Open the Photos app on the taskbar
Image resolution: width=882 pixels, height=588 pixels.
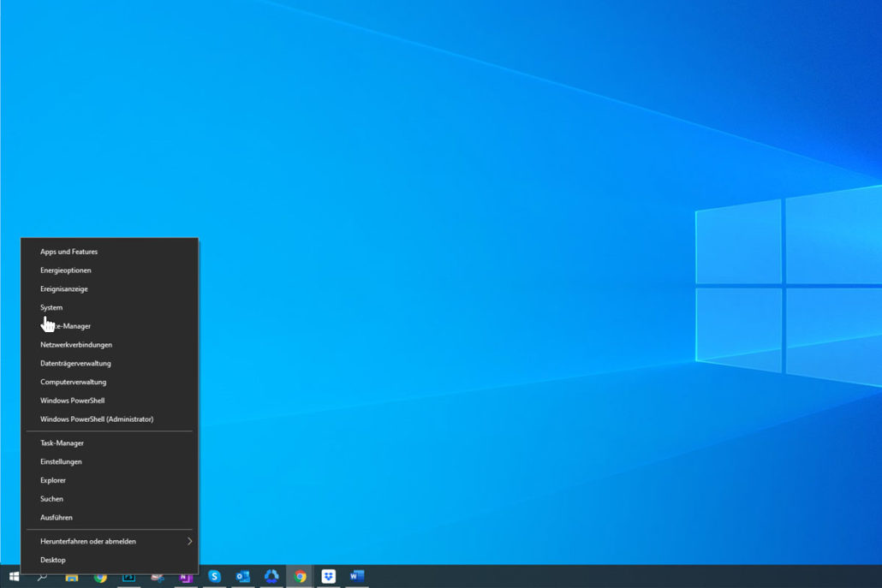click(128, 577)
